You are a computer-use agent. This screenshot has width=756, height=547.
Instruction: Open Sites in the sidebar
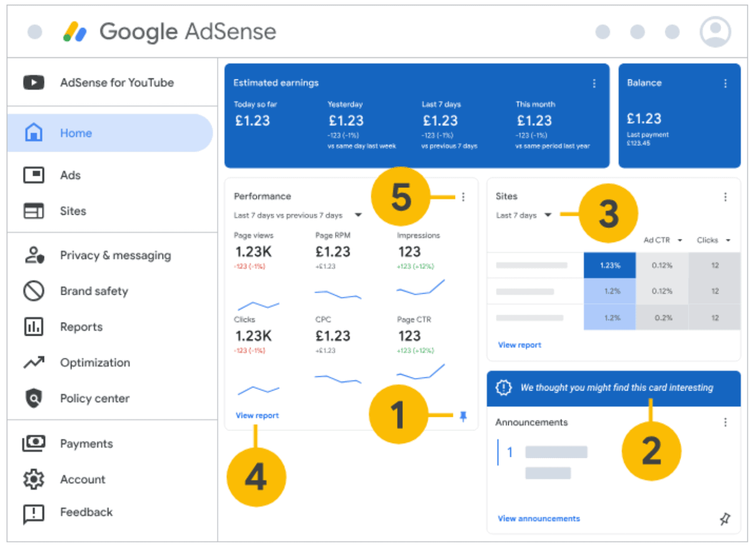(73, 211)
